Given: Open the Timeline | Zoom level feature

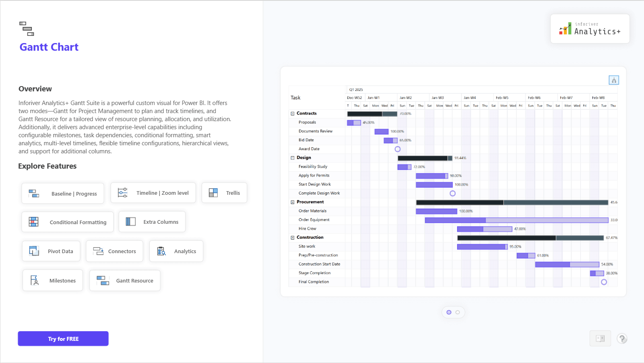Looking at the screenshot, I should coord(153,193).
